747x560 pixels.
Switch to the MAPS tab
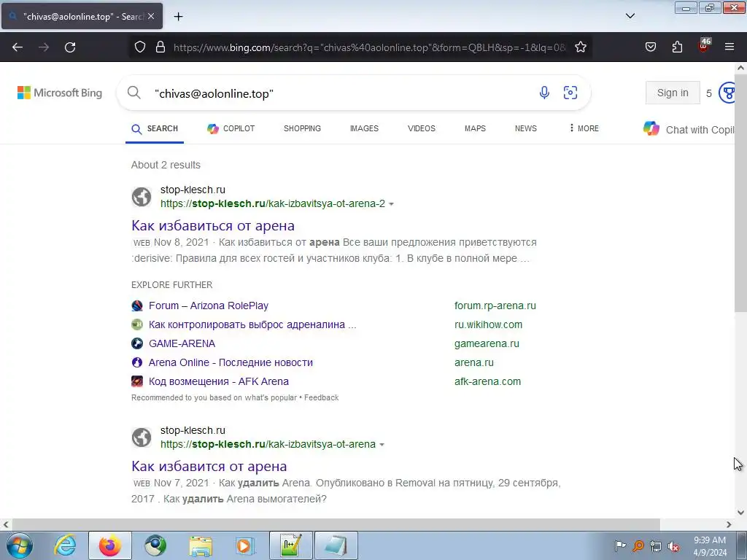(475, 128)
